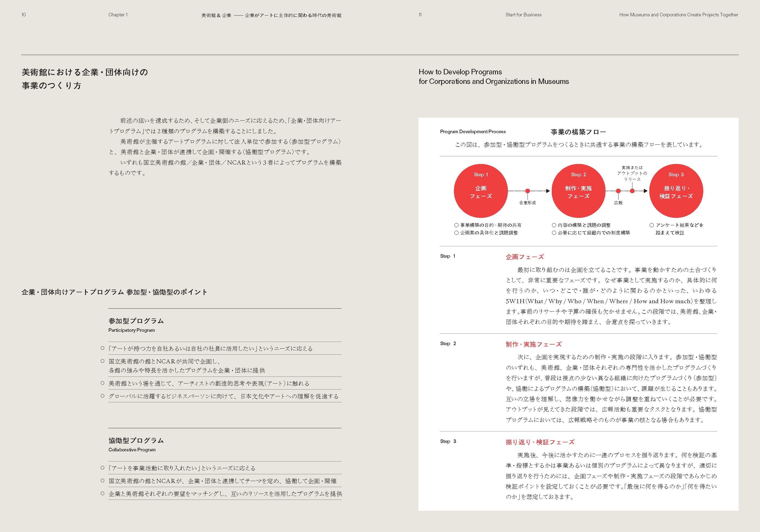This screenshot has width=760, height=532.
Task: Click the Chapter 1 header label
Action: (x=118, y=15)
